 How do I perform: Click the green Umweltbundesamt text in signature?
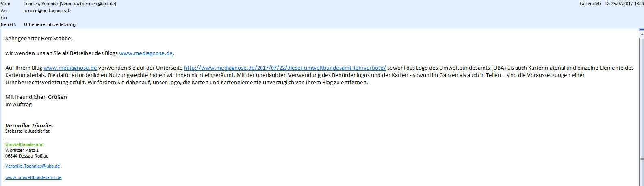click(x=24, y=144)
